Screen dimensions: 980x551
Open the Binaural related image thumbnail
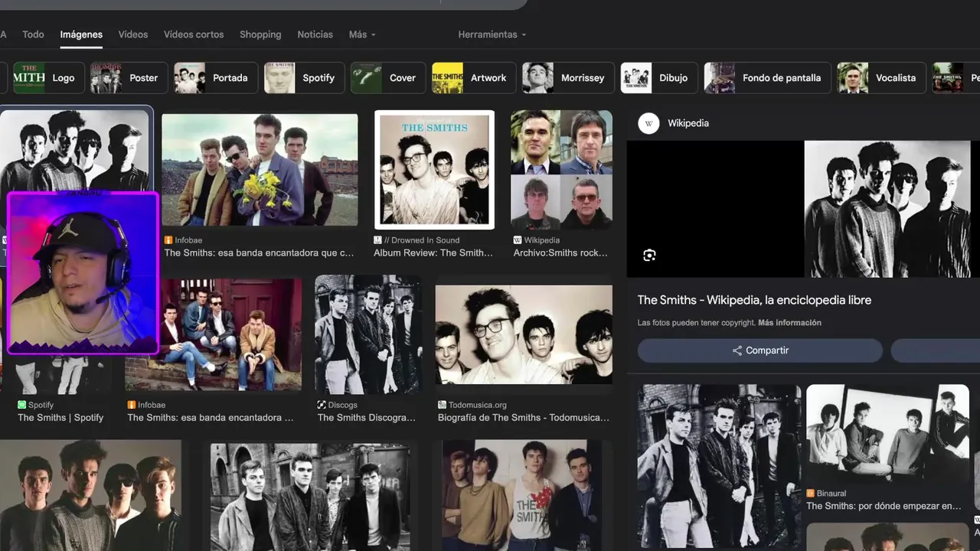coord(887,433)
